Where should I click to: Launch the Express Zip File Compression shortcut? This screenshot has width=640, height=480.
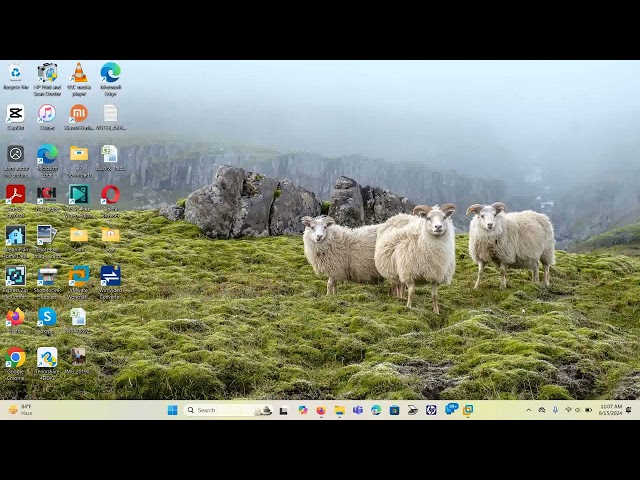pyautogui.click(x=16, y=276)
